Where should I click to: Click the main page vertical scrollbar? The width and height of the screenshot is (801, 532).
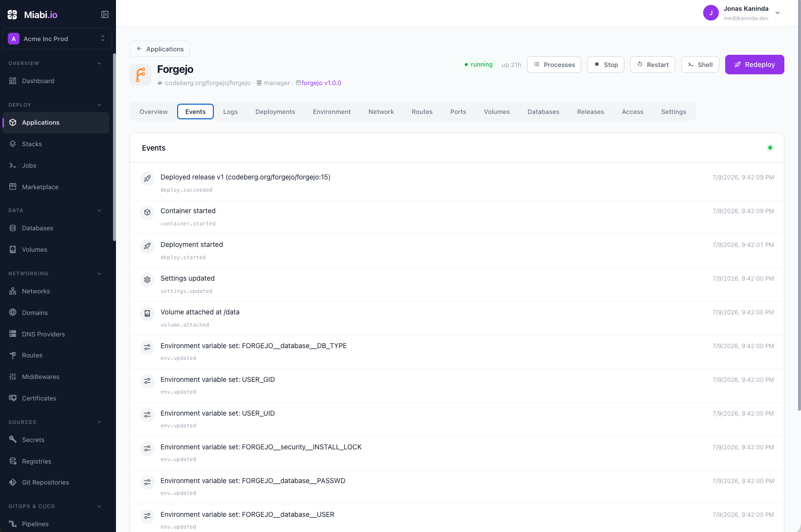799,205
